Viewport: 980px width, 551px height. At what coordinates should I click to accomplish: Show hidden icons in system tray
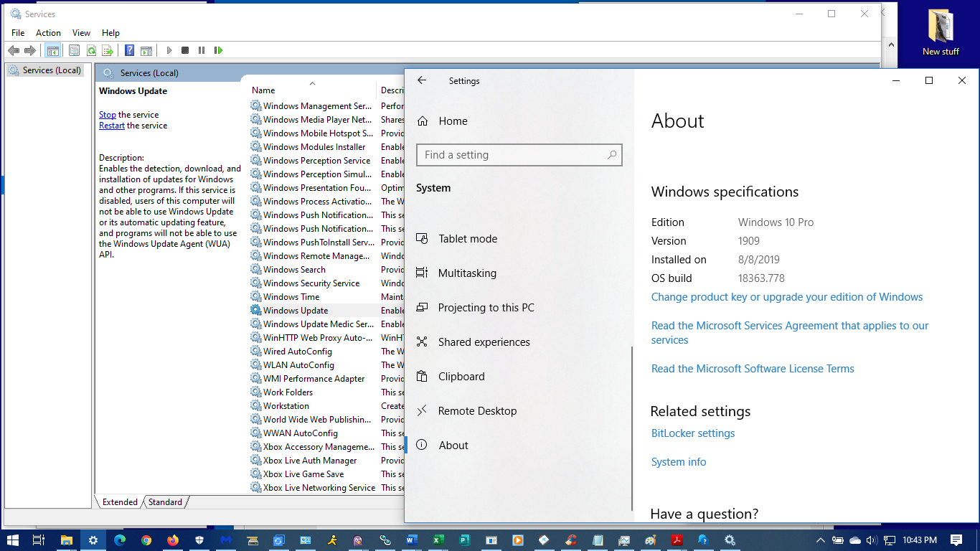[820, 540]
